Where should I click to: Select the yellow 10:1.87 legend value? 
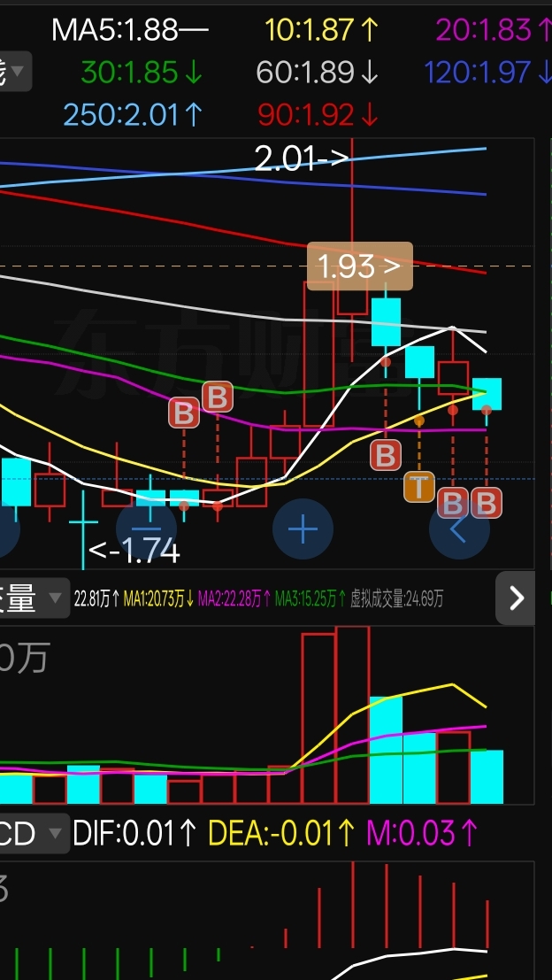tap(322, 30)
